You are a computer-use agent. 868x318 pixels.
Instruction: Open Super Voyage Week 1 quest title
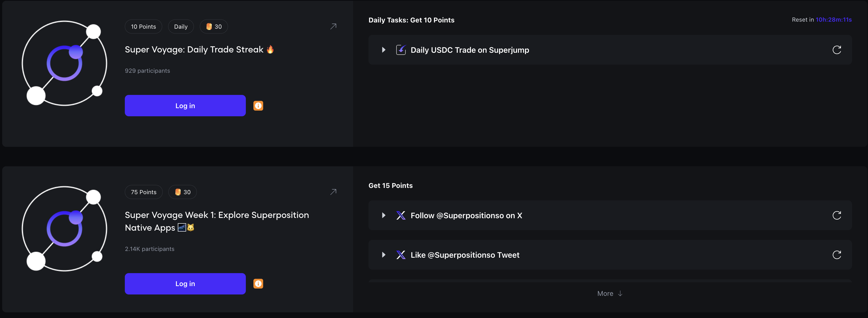coord(217,221)
